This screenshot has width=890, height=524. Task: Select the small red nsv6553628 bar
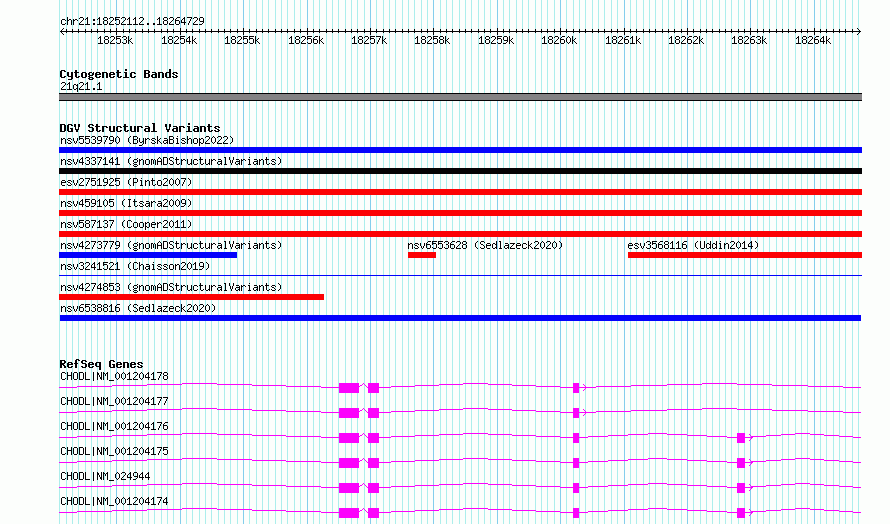422,255
